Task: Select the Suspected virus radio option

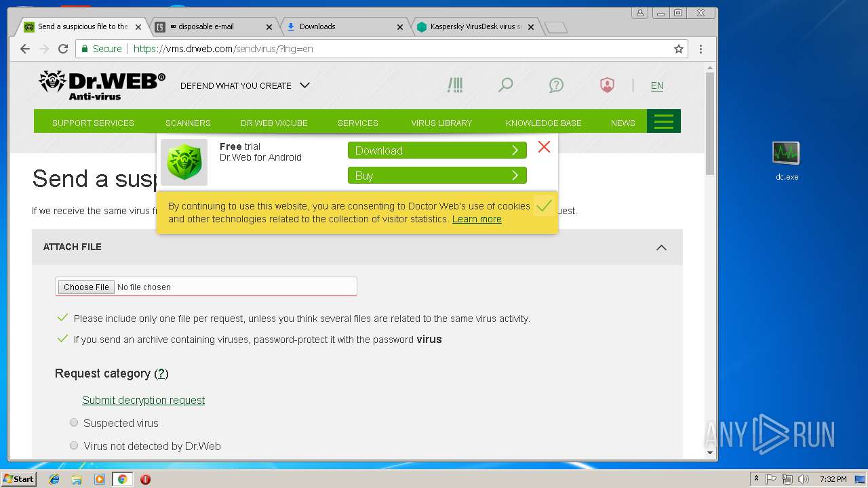Action: click(x=74, y=422)
